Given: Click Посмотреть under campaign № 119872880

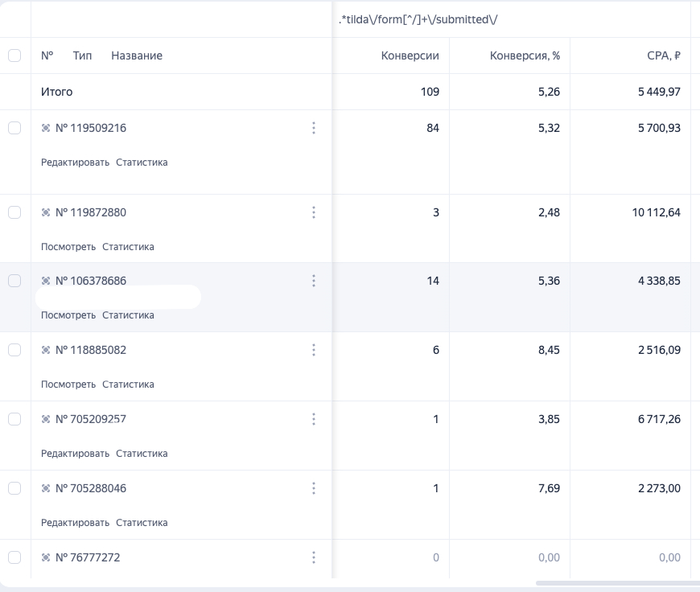Looking at the screenshot, I should [68, 247].
